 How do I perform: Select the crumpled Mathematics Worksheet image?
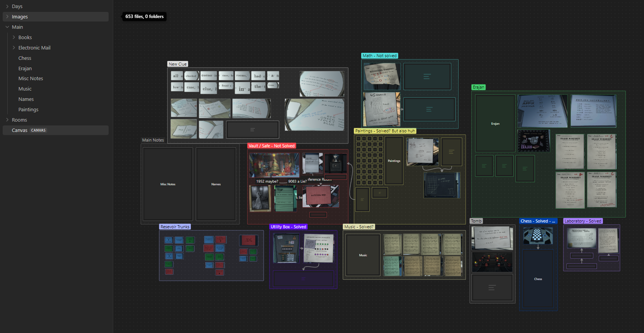click(x=382, y=77)
